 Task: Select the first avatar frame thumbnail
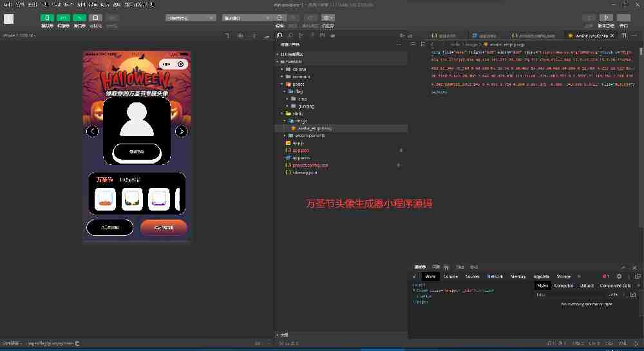[105, 199]
